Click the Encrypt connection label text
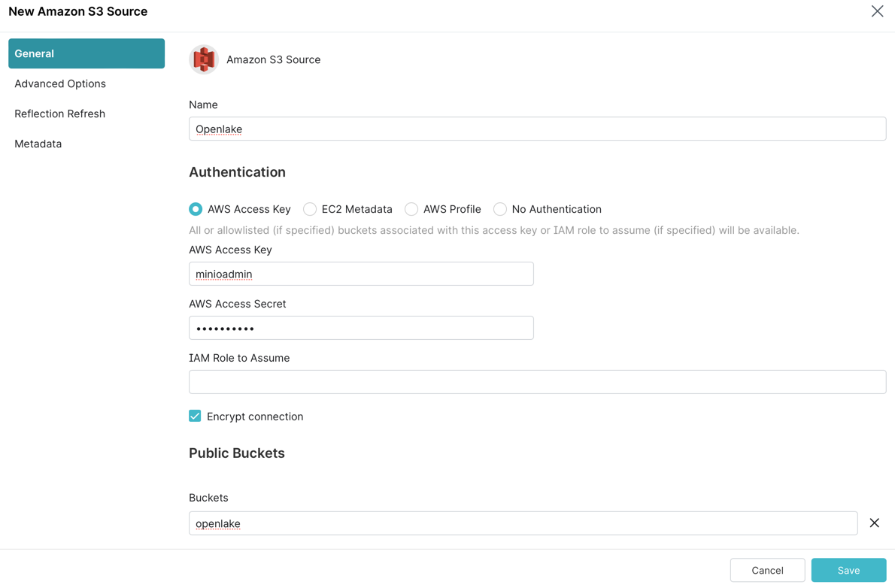This screenshot has height=588, width=895. 255,417
